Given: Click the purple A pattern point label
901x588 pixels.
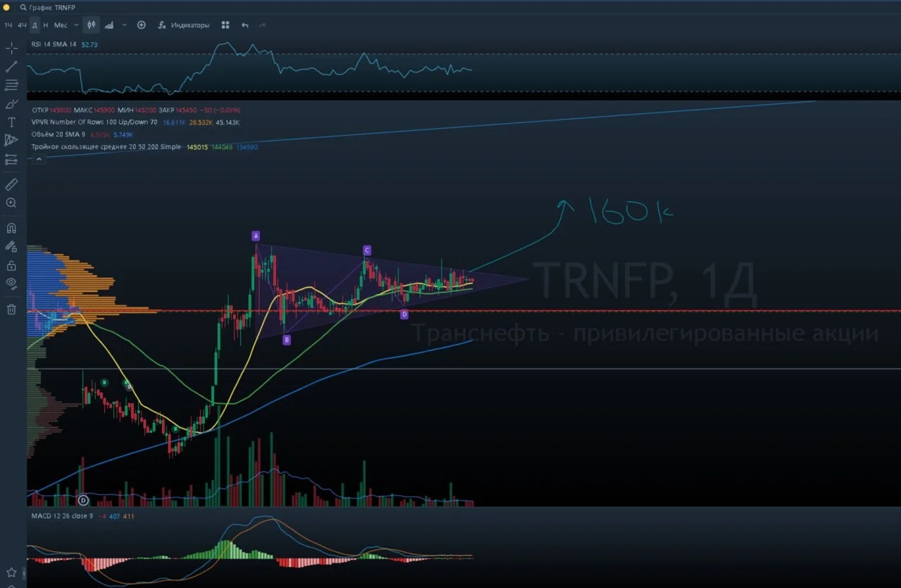Looking at the screenshot, I should click(x=256, y=236).
